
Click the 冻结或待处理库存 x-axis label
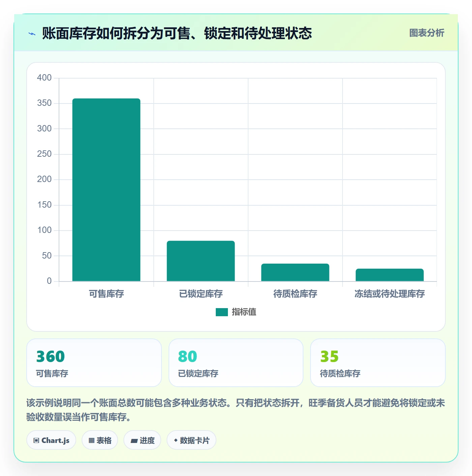[x=389, y=294]
